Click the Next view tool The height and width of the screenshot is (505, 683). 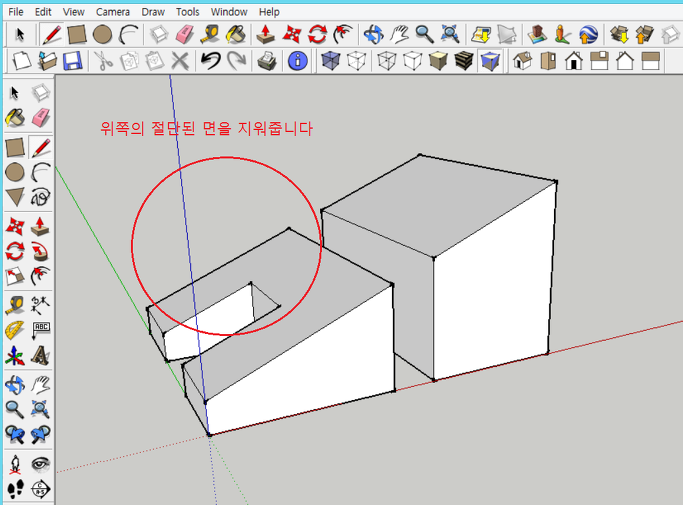point(41,434)
